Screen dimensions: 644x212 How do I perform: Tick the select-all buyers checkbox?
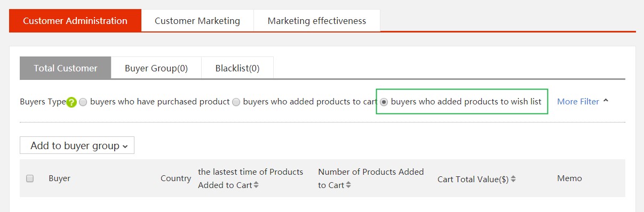pyautogui.click(x=30, y=178)
